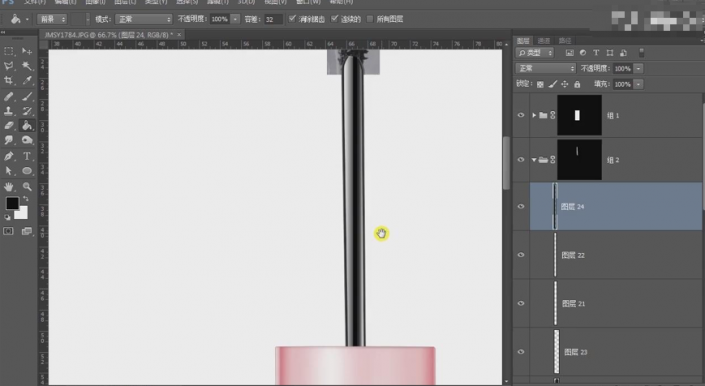Select the Rectangular Marquee tool

[x=9, y=51]
